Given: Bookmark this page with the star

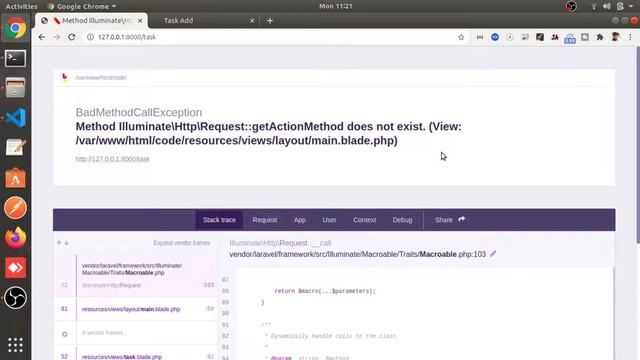Looking at the screenshot, I should tap(461, 37).
